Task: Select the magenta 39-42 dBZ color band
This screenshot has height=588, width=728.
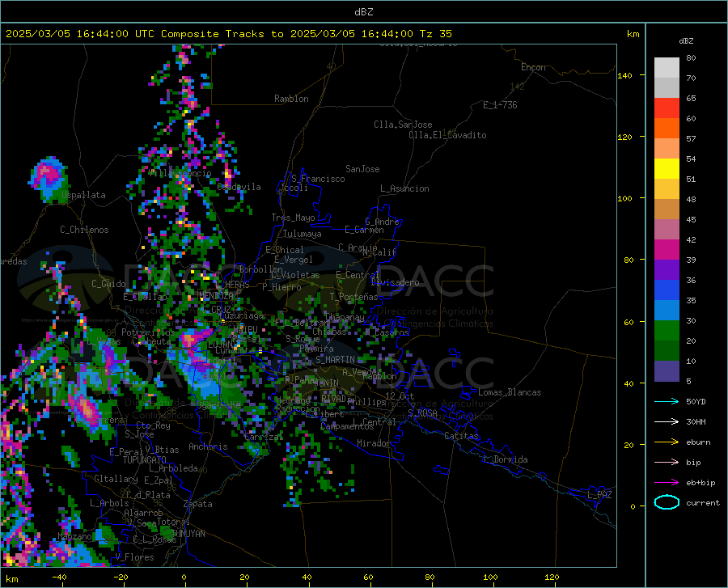Action: coord(667,250)
